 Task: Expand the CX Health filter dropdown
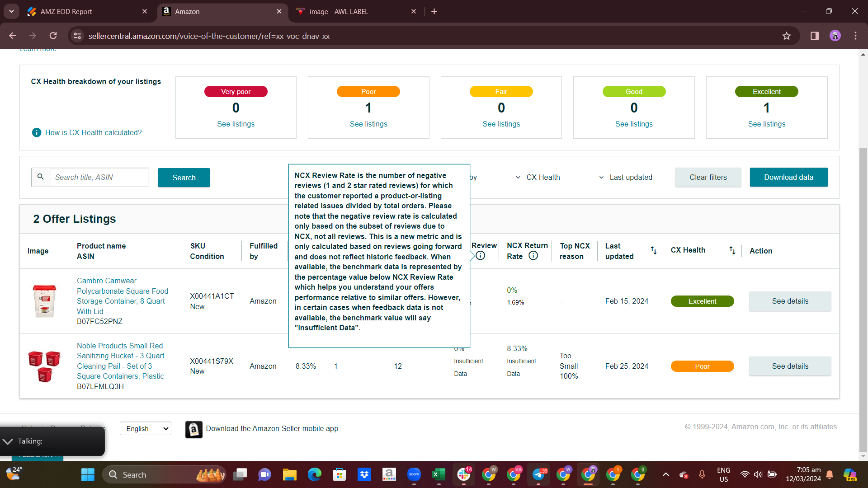(x=565, y=177)
